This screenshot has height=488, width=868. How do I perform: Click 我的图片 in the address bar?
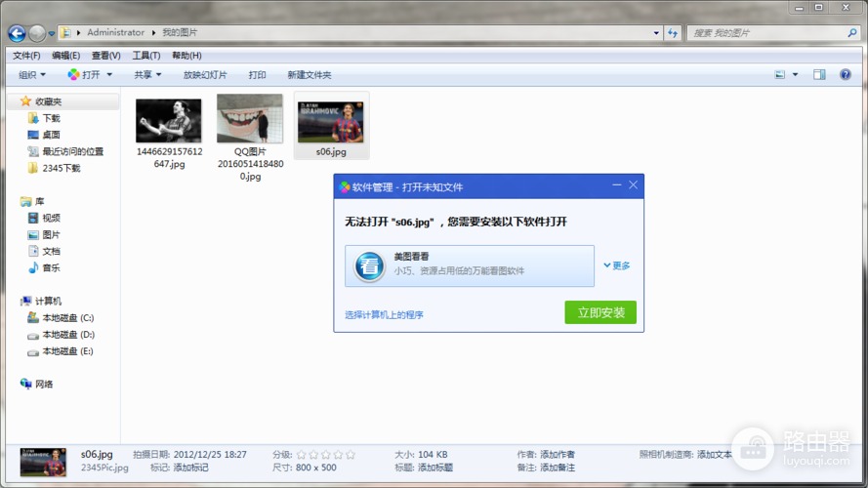(x=180, y=32)
